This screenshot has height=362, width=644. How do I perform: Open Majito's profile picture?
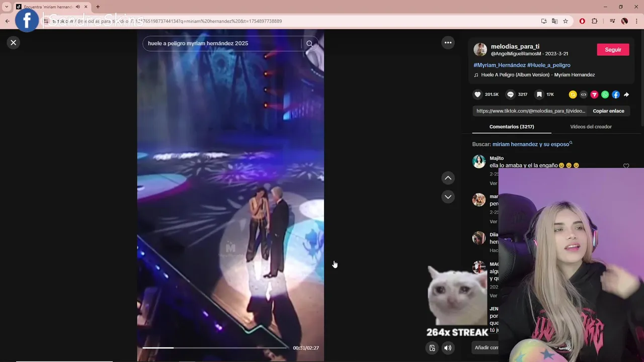(x=479, y=161)
